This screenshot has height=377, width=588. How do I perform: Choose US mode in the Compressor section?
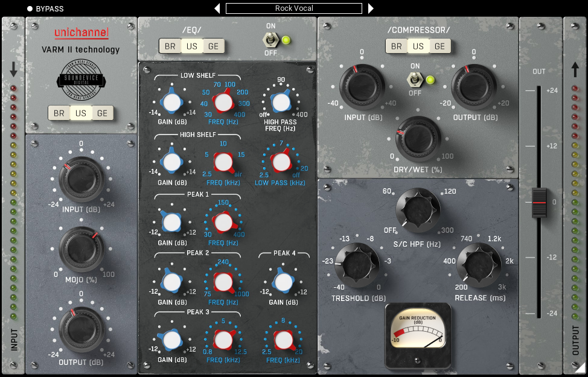pos(418,46)
